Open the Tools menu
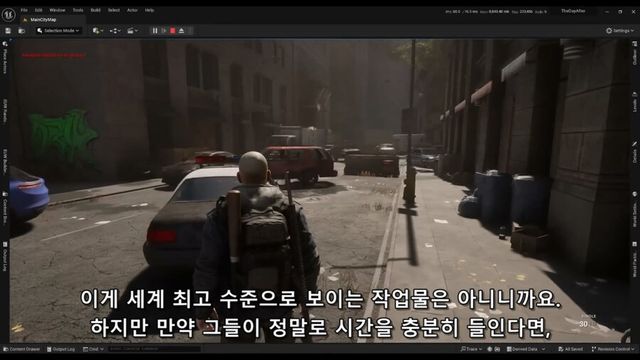 click(78, 10)
